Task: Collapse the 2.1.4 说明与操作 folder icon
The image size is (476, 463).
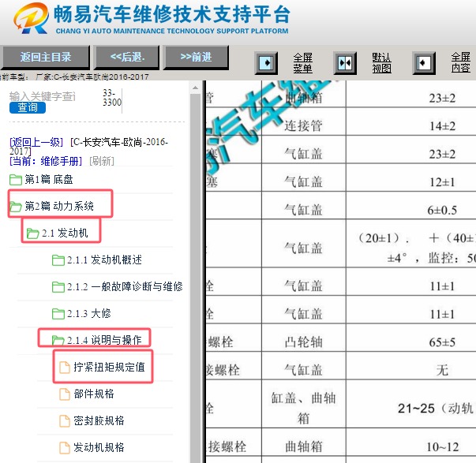Action: [x=58, y=341]
